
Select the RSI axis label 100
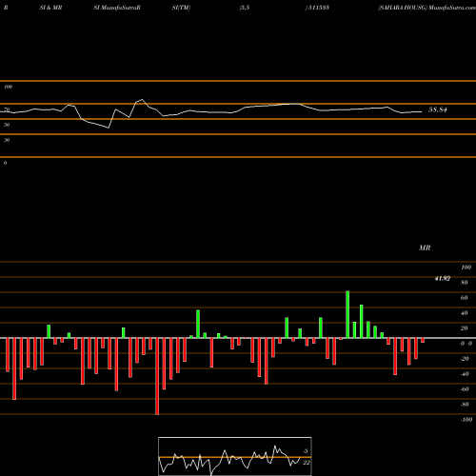pyautogui.click(x=9, y=87)
